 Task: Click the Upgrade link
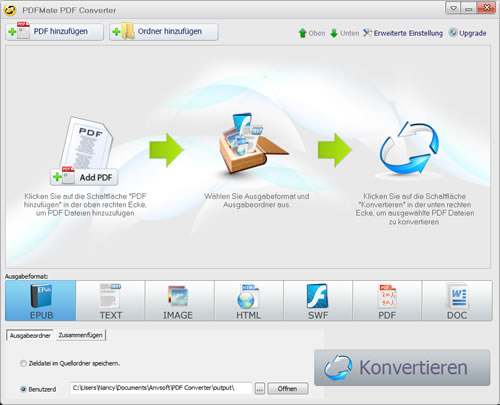click(467, 33)
